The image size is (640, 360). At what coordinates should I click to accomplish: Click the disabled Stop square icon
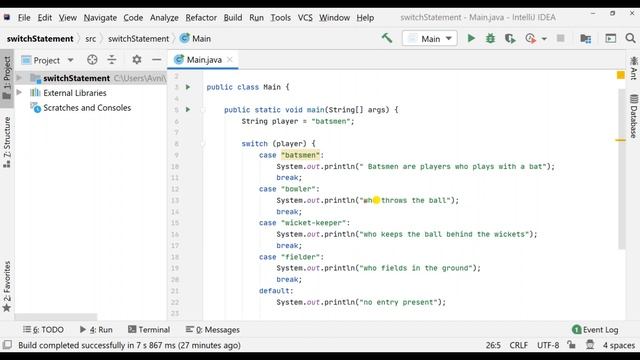tap(560, 38)
